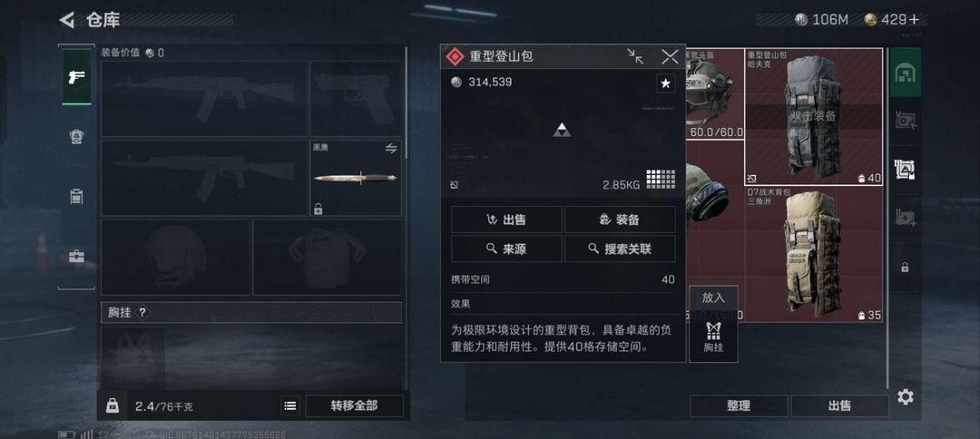This screenshot has width=980, height=439.
Task: Open the settings gear icon
Action: coord(905,396)
